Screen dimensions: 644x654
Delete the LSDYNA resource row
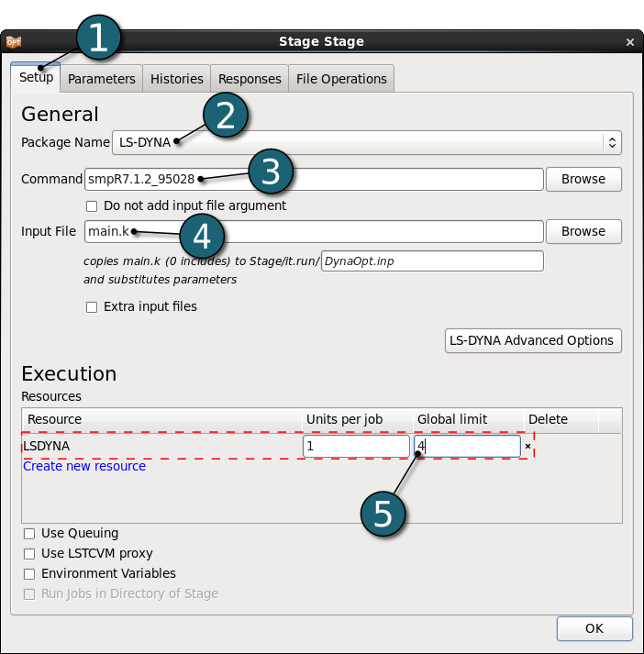click(x=527, y=447)
